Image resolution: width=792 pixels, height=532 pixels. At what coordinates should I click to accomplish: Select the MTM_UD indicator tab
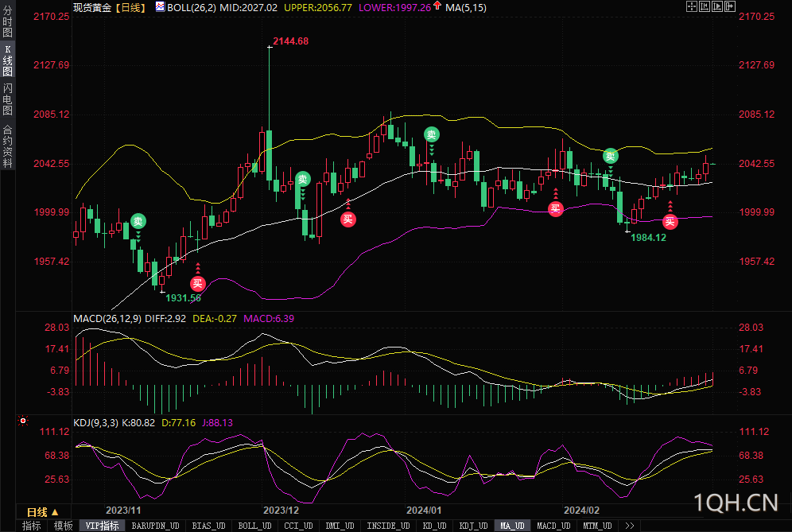[x=597, y=526]
